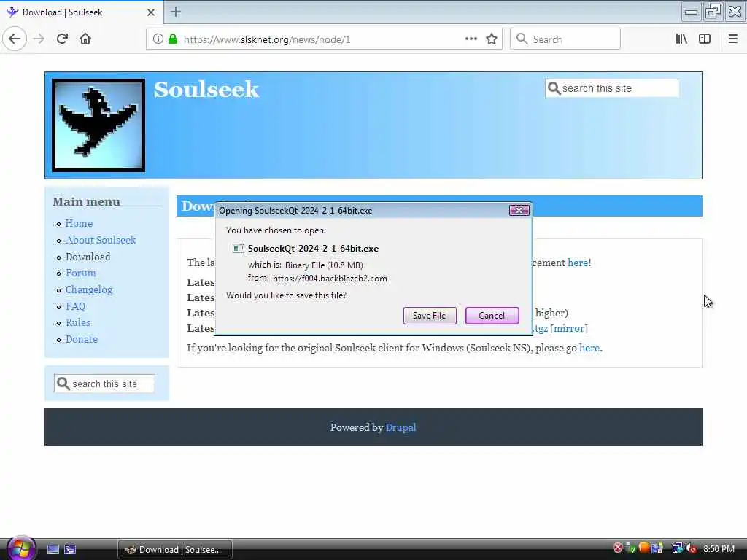Open the [mirror] link
Screen dimensions: 747x560
point(569,328)
